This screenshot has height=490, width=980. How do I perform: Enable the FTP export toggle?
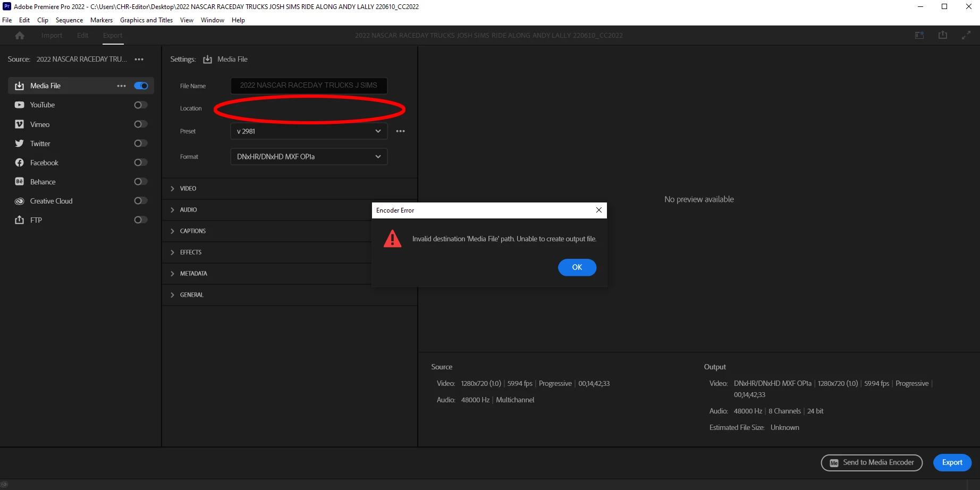(141, 219)
